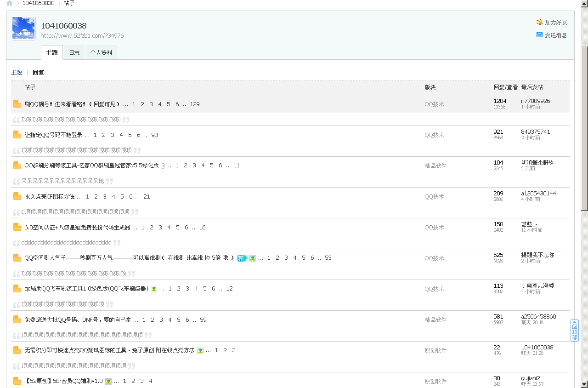Viewport: 588px width, 388px height.
Task: Click the paperclip attachment icon on QQ群刷分刷等级工具
Action: (x=163, y=166)
